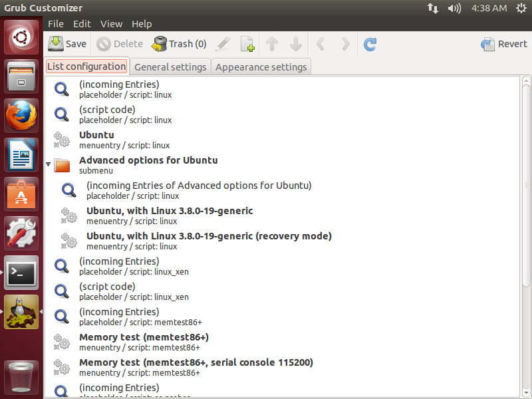
Task: Click the add to submenu right arrow
Action: click(x=345, y=44)
